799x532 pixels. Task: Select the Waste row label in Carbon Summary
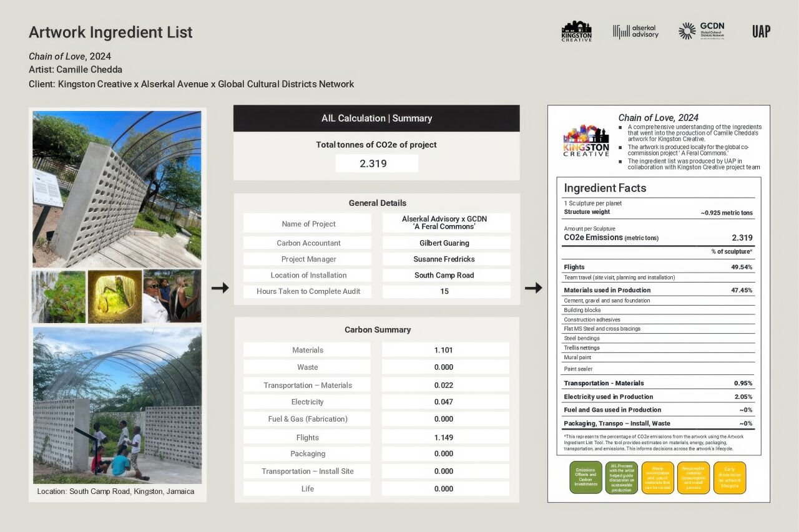pyautogui.click(x=307, y=367)
